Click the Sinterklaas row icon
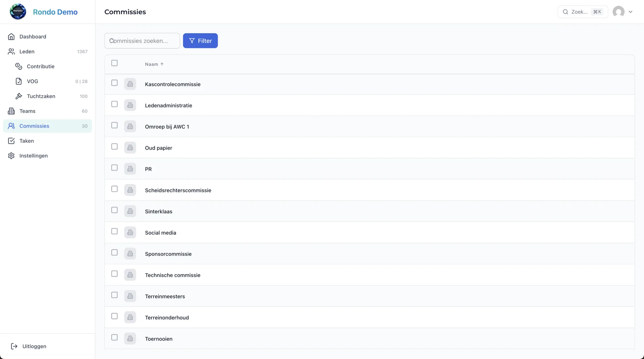The image size is (644, 359). [x=130, y=212]
